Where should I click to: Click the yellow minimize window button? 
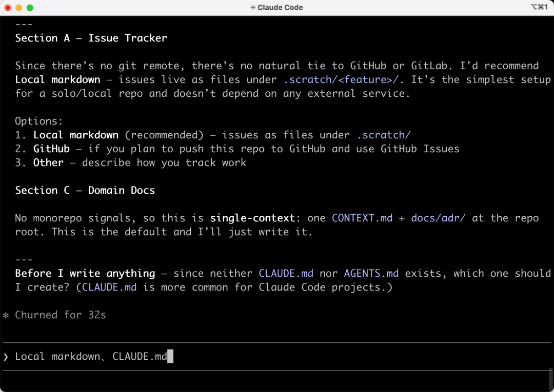[19, 7]
